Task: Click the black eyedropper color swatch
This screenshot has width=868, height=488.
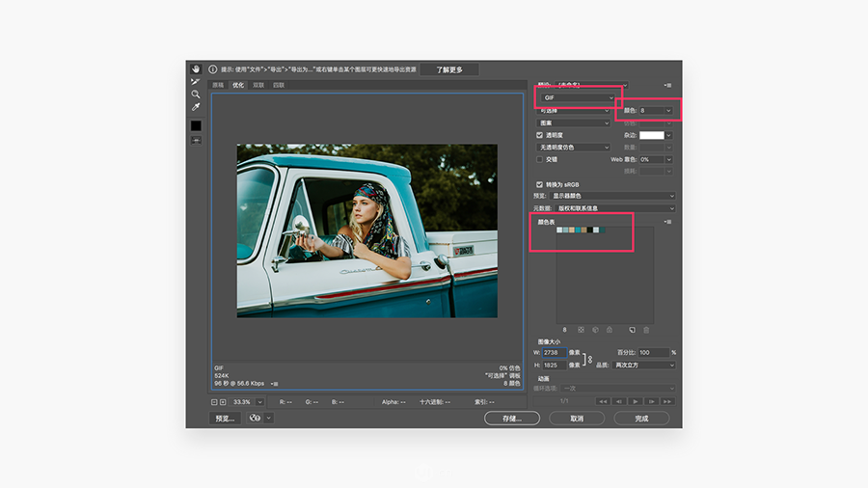Action: click(x=196, y=126)
